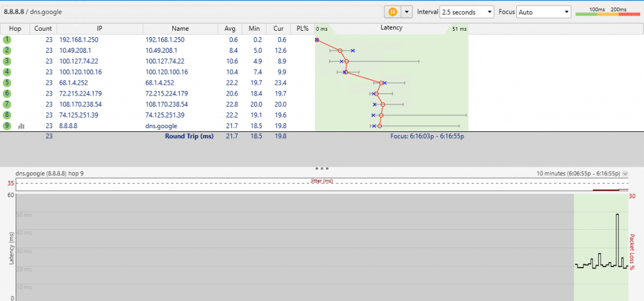
Task: Click the IP column header
Action: 99,29
